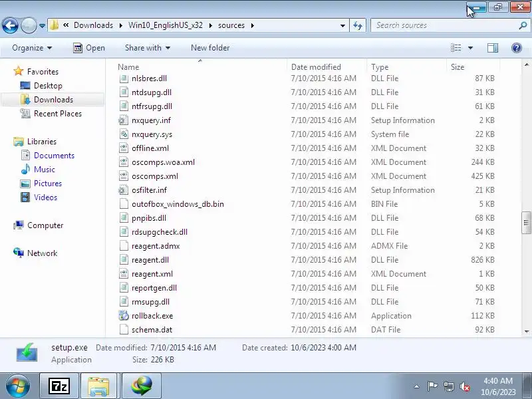Click the scrollbar down arrow

526,331
